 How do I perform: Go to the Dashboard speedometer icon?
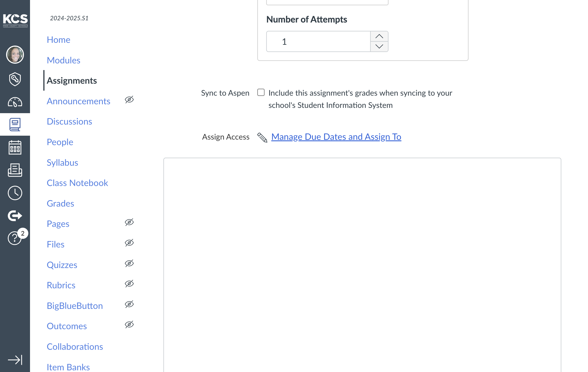15,102
